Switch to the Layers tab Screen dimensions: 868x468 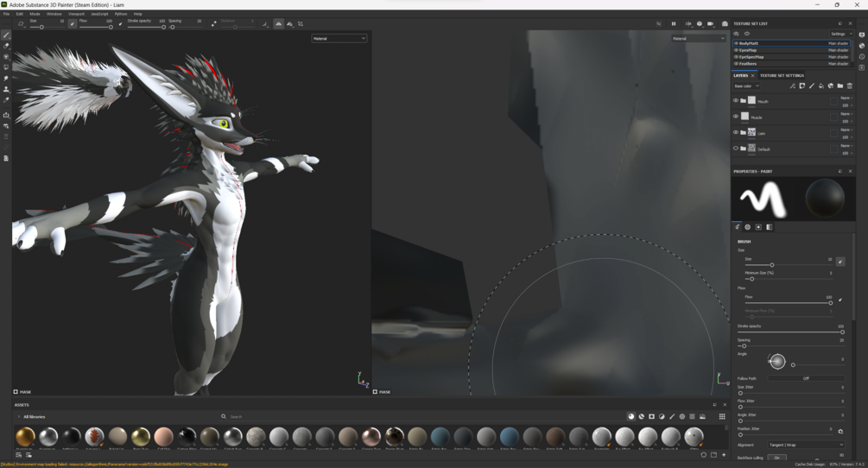741,75
